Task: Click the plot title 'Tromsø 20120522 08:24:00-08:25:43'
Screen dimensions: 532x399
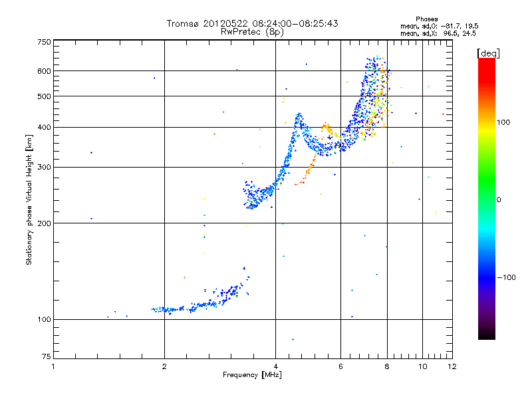Action: tap(252, 23)
